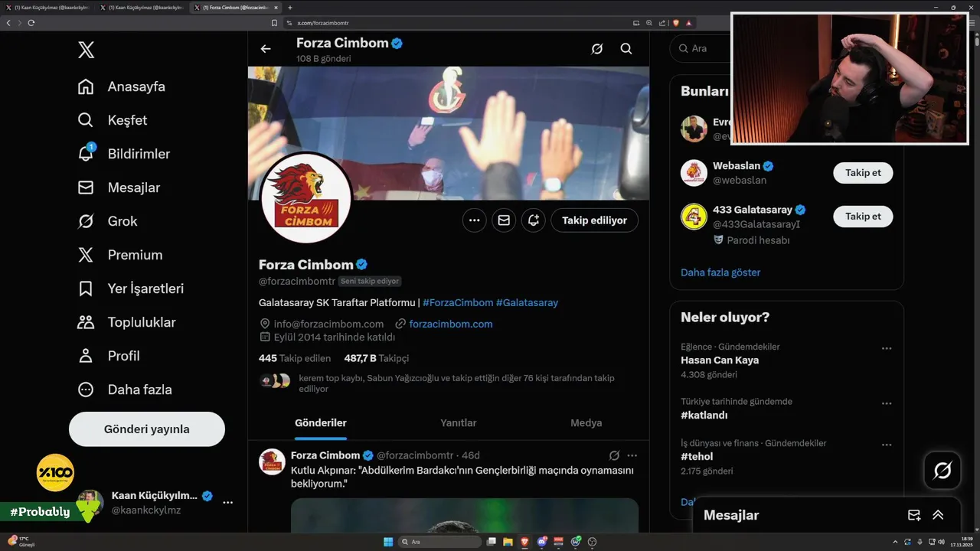Switch to the first Kaan Küçükyılmaz browser tab
This screenshot has width=980, height=551.
(49, 8)
